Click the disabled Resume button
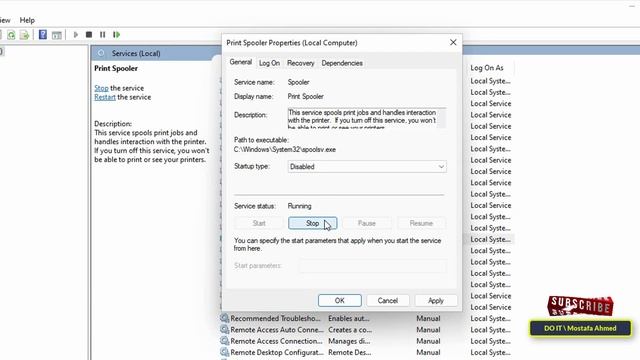Viewport: 640px width, 360px height. coord(421,223)
